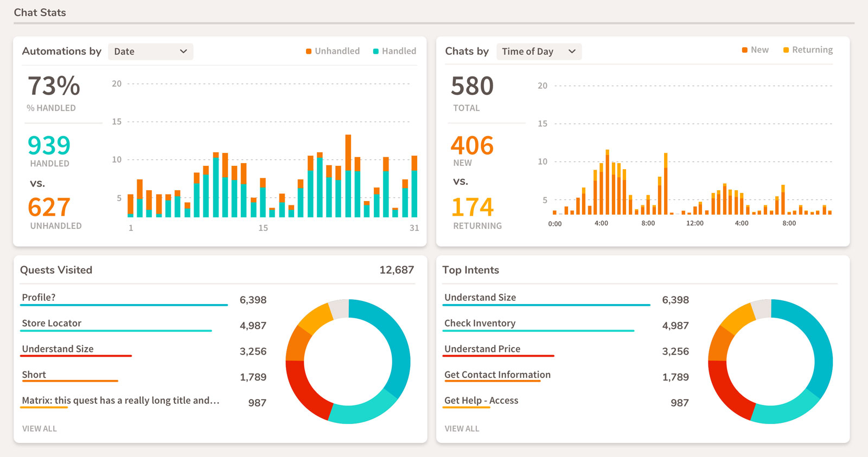The width and height of the screenshot is (868, 457).
Task: Toggle the Unhandled legend item
Action: (x=333, y=51)
